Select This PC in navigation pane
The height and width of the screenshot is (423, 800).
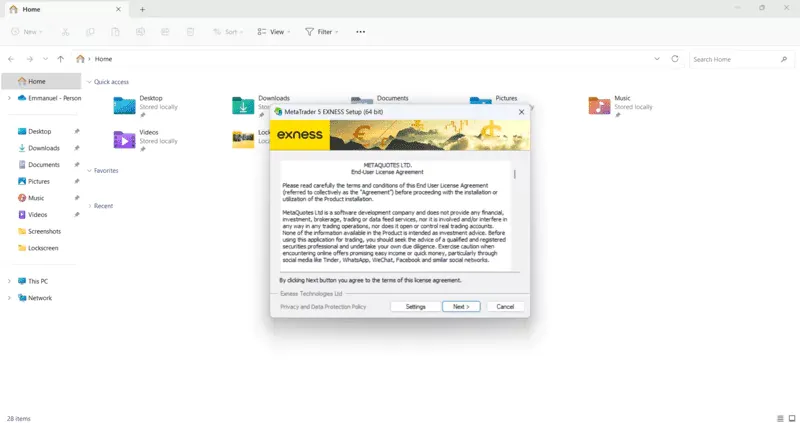(33, 281)
